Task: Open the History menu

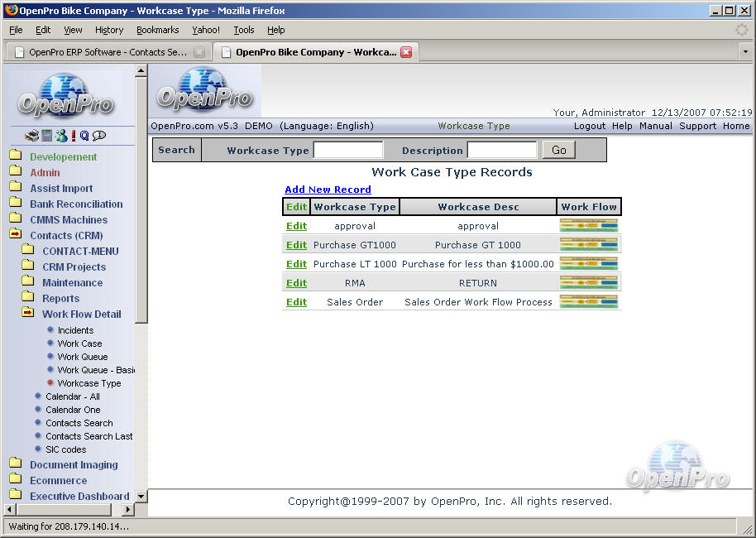Action: pos(109,30)
